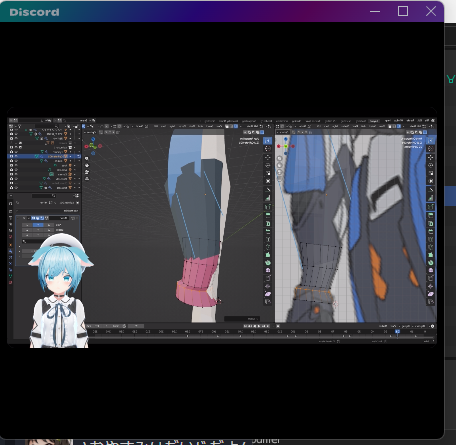Select the Shear tool in right viewport toolbar
456x445 pixels.
click(431, 295)
